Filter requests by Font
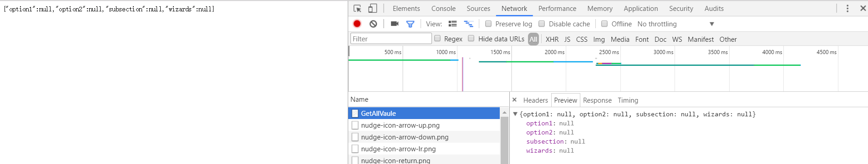Image resolution: width=868 pixels, height=164 pixels. [642, 39]
